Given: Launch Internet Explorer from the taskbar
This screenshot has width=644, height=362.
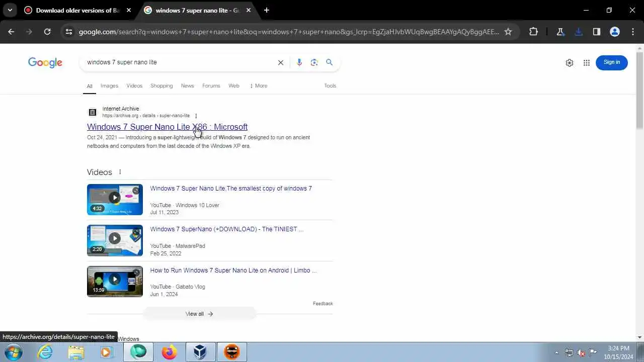Looking at the screenshot, I should [45, 352].
